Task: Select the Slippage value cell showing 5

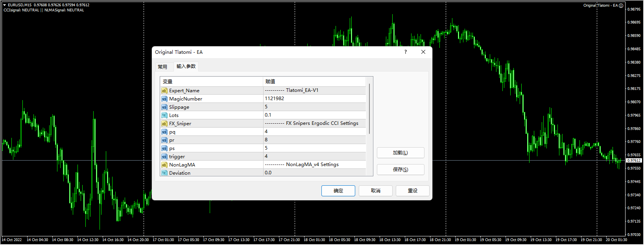Action: (314, 107)
